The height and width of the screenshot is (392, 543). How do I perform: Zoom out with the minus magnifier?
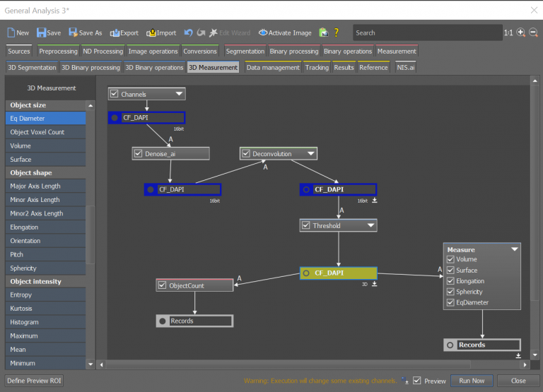(533, 32)
